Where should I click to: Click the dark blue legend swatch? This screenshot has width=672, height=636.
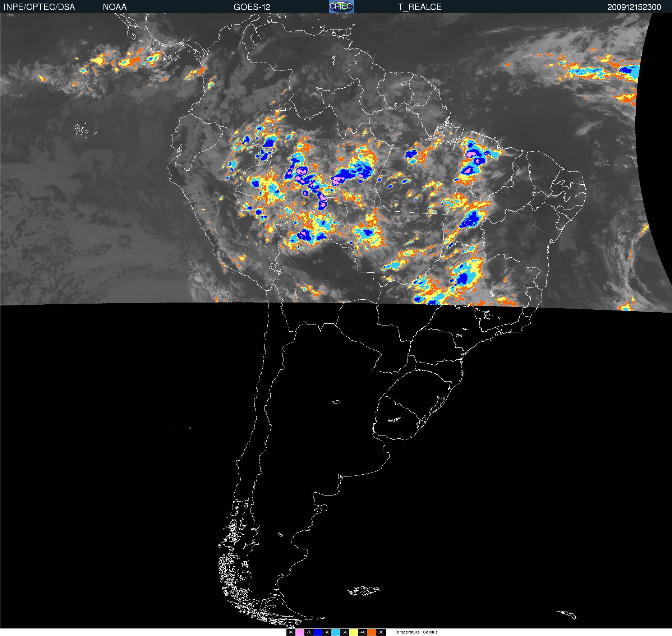[318, 632]
